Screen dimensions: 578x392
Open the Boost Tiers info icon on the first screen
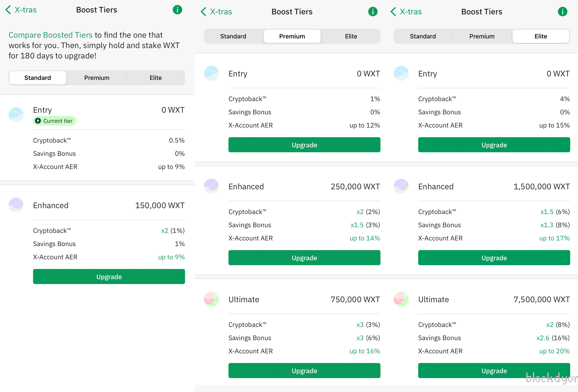177,10
